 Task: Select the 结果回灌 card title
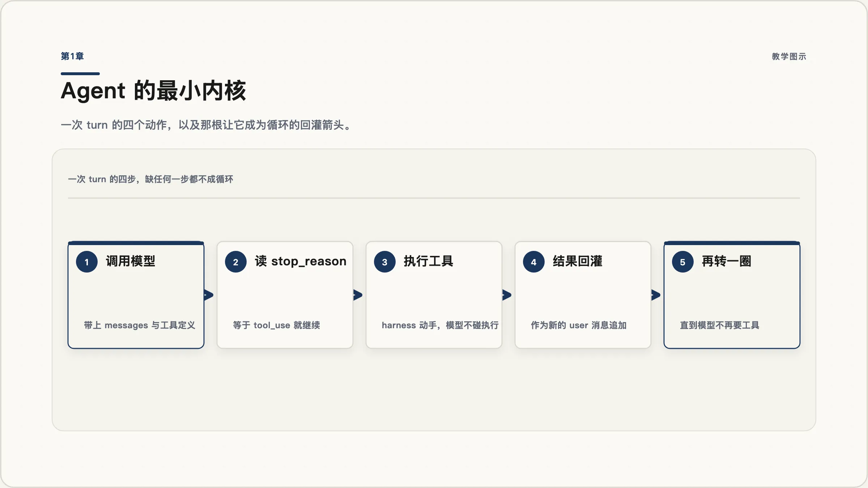pos(578,261)
